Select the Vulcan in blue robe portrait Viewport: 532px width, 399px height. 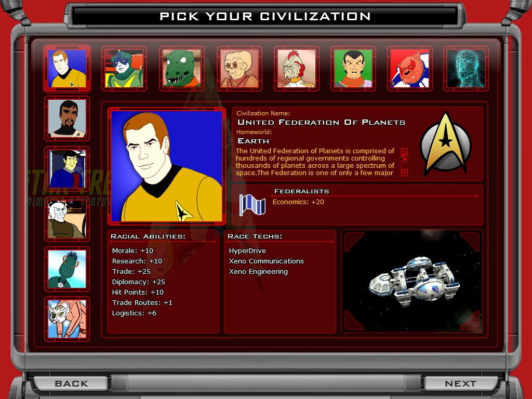pos(67,169)
